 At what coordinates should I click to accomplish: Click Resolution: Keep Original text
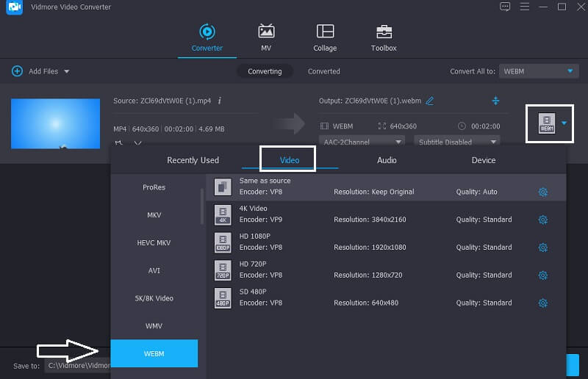[x=374, y=192]
